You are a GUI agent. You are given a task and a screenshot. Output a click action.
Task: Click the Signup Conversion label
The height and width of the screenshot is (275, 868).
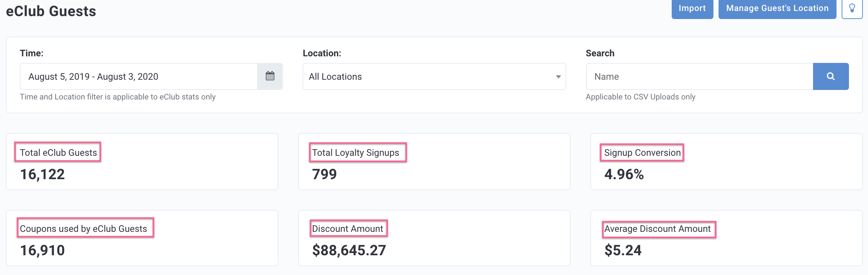pyautogui.click(x=642, y=152)
